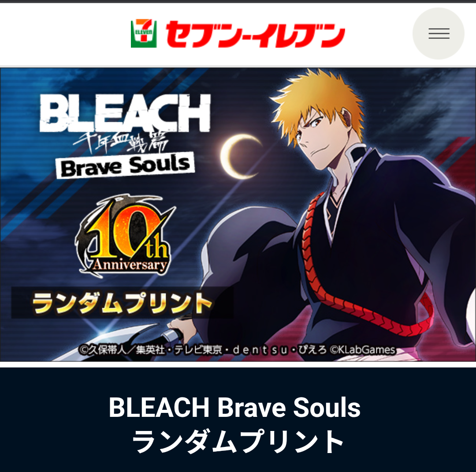Open the hamburger menu button
Image resolution: width=476 pixels, height=472 pixels.
439,34
